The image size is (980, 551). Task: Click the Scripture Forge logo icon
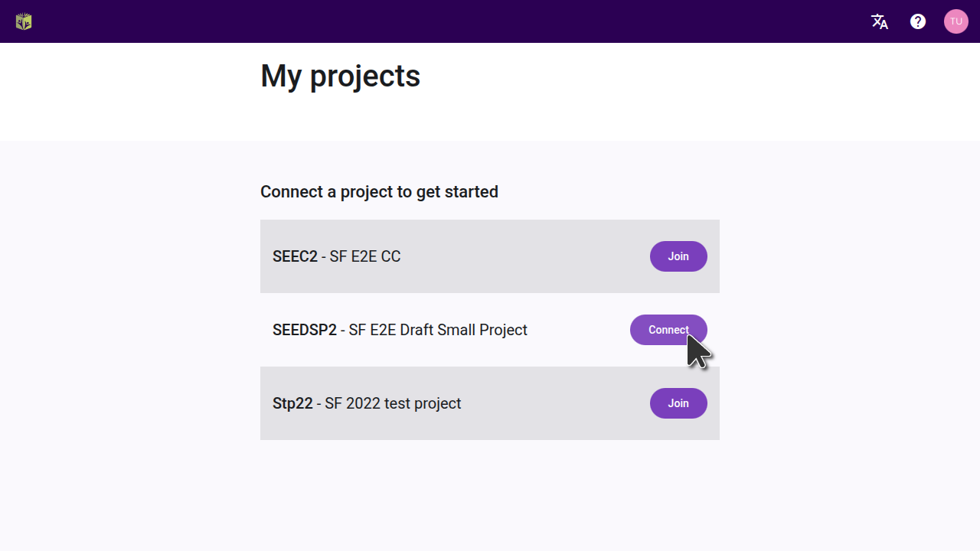click(x=24, y=21)
